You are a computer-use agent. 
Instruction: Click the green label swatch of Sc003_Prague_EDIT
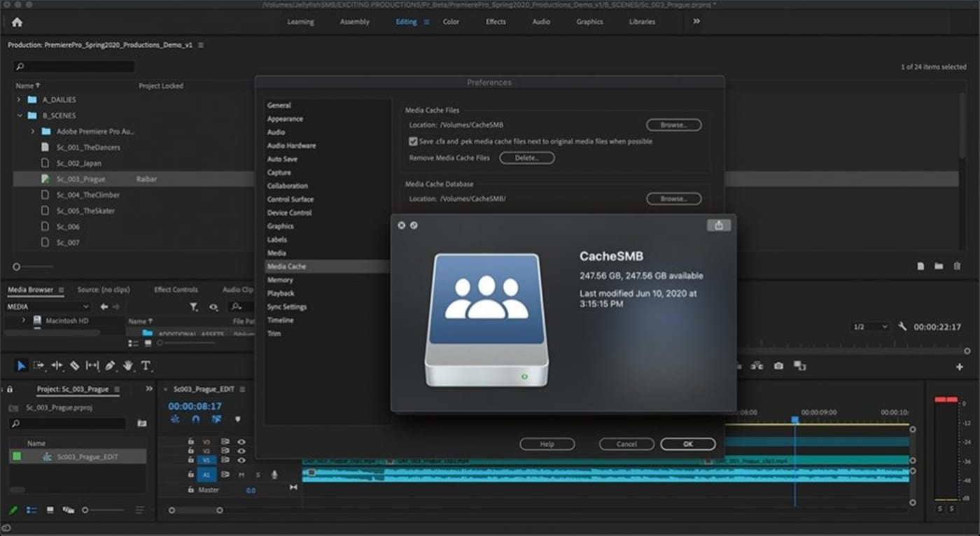17,456
